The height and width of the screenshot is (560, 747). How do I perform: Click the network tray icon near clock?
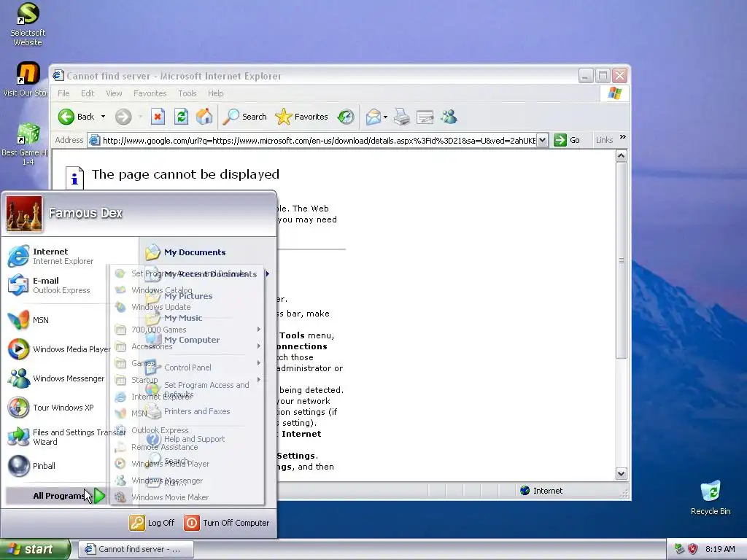click(679, 549)
